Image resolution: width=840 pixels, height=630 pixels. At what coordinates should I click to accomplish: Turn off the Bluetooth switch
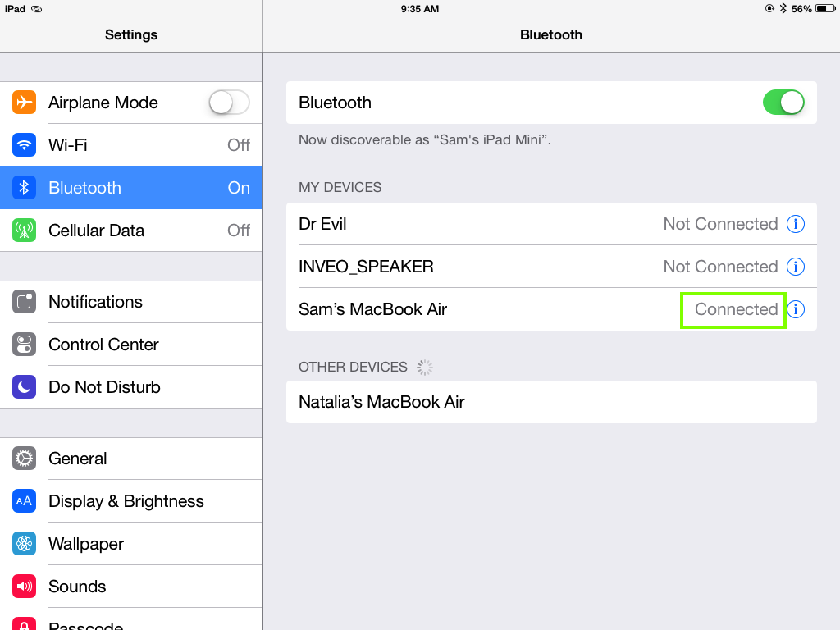click(x=783, y=103)
